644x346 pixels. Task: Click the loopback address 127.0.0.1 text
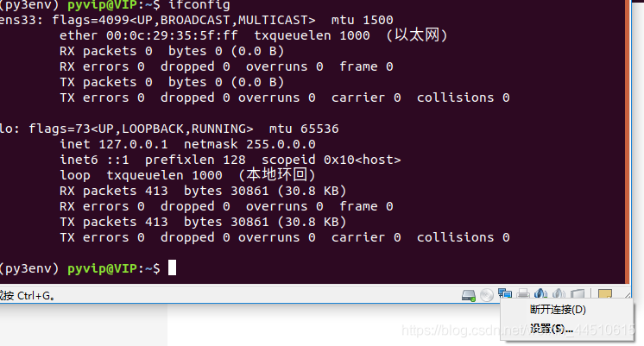[133, 144]
